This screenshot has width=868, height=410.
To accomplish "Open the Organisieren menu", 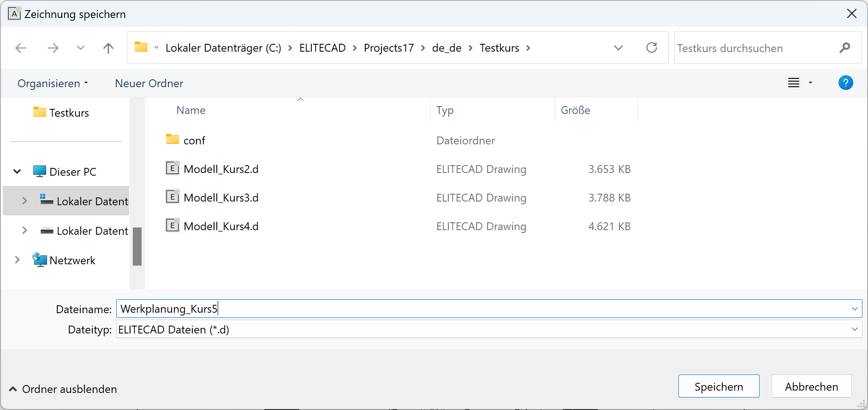I will click(x=53, y=83).
